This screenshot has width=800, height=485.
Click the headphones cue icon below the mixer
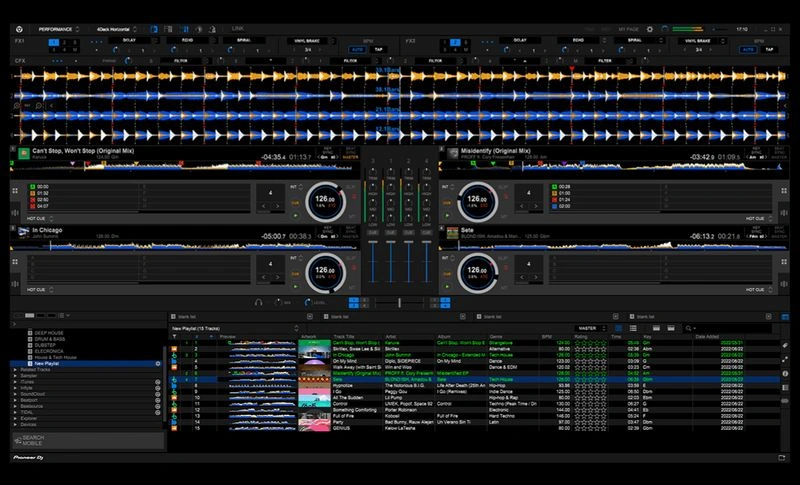[259, 302]
